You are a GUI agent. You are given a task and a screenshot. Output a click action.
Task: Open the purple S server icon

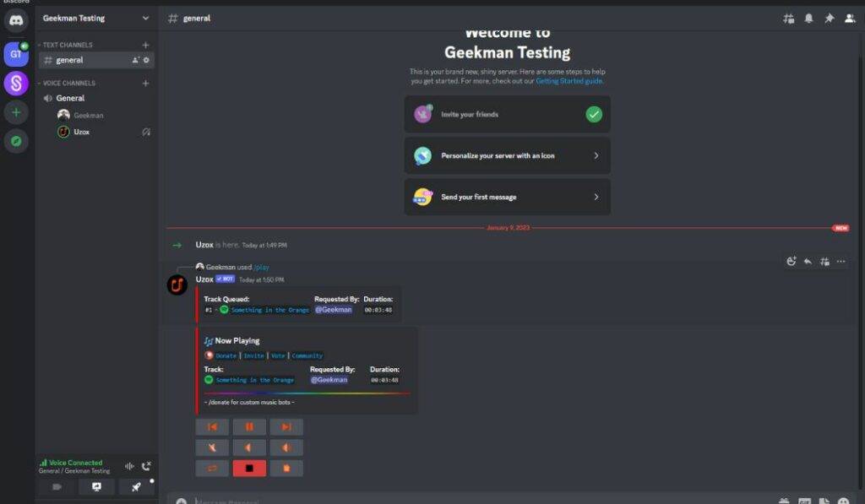pyautogui.click(x=16, y=84)
